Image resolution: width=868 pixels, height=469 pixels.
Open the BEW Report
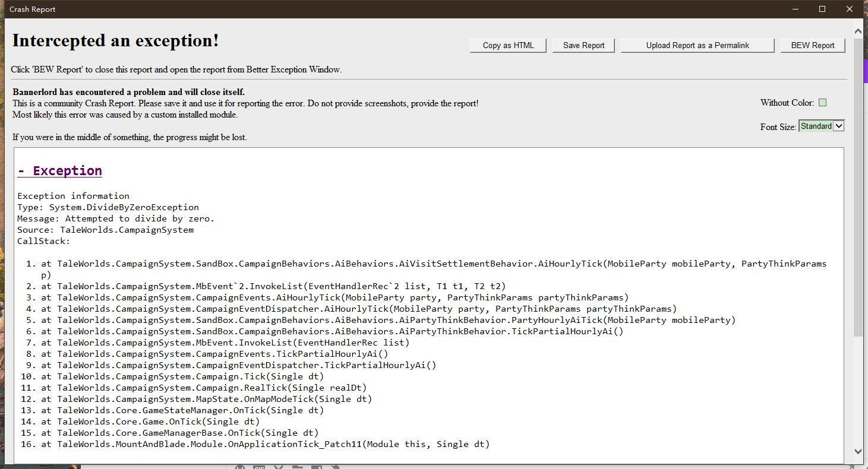pos(812,46)
